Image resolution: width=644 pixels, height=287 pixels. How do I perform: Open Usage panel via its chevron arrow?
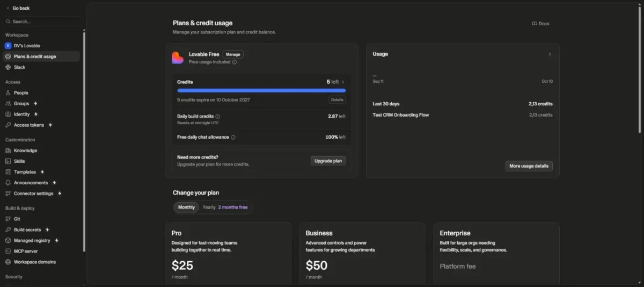[550, 54]
